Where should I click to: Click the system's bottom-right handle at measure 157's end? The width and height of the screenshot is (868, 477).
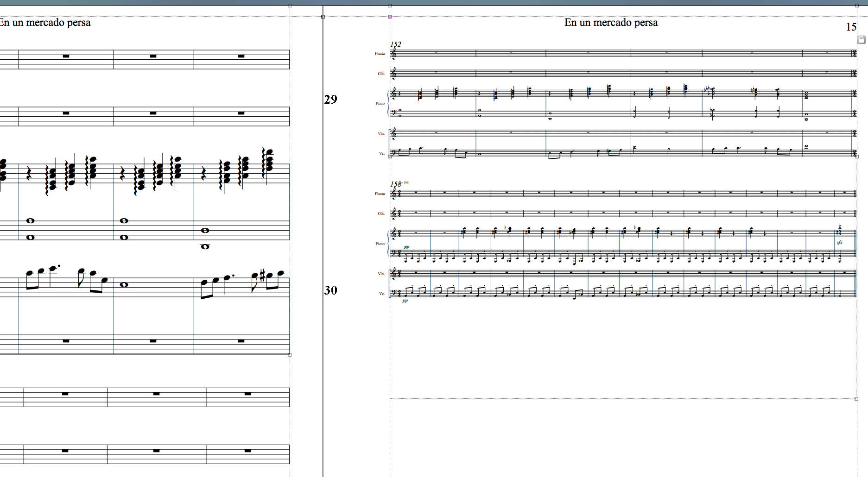857,157
